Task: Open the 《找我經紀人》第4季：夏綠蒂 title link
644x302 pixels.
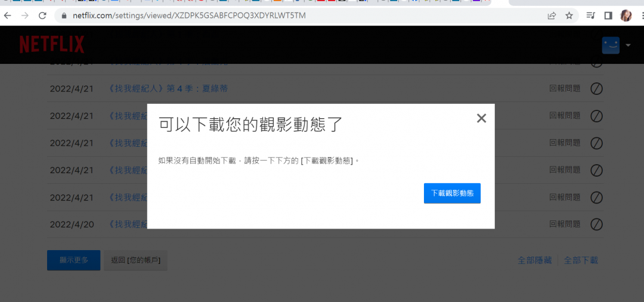Action: tap(168, 88)
